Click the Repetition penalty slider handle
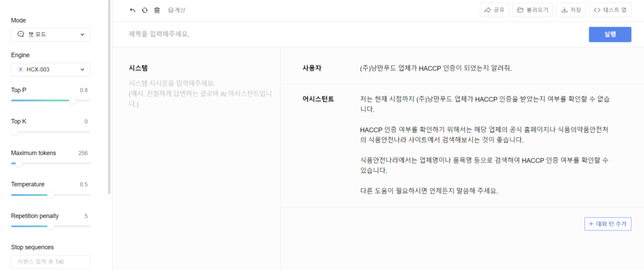This screenshot has height=270, width=644. (x=51, y=226)
